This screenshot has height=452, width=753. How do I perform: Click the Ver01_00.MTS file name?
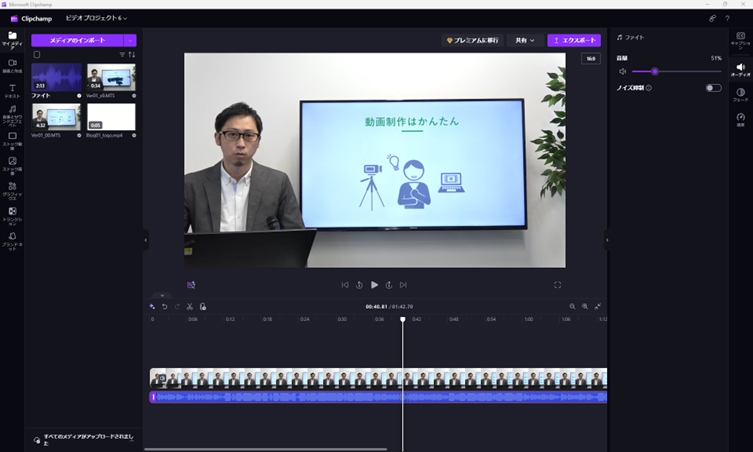click(46, 135)
